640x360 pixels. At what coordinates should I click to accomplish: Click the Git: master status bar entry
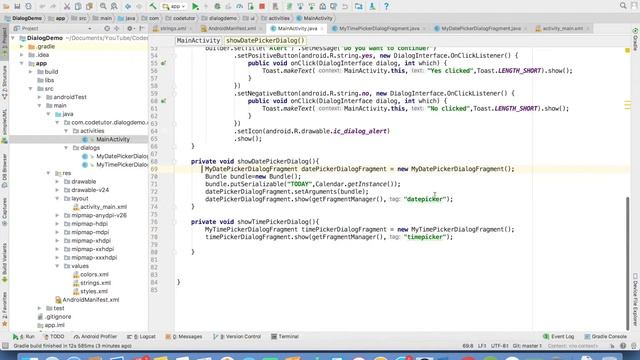coord(527,346)
